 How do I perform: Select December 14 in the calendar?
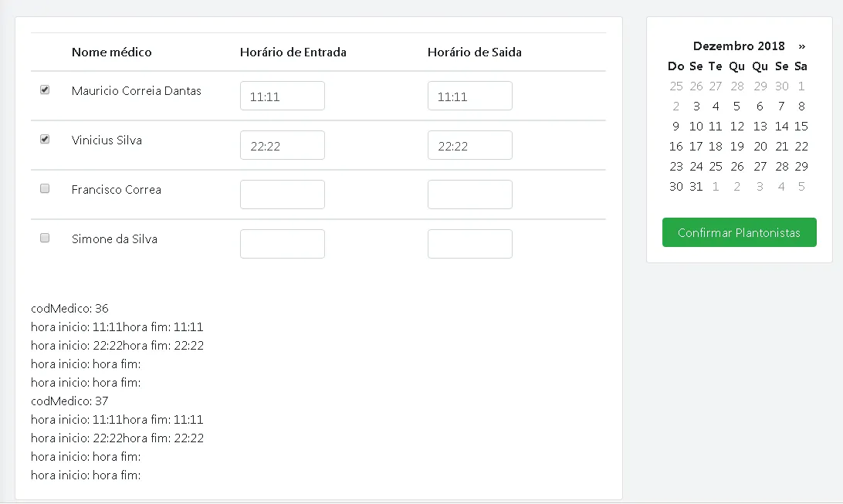tap(781, 127)
